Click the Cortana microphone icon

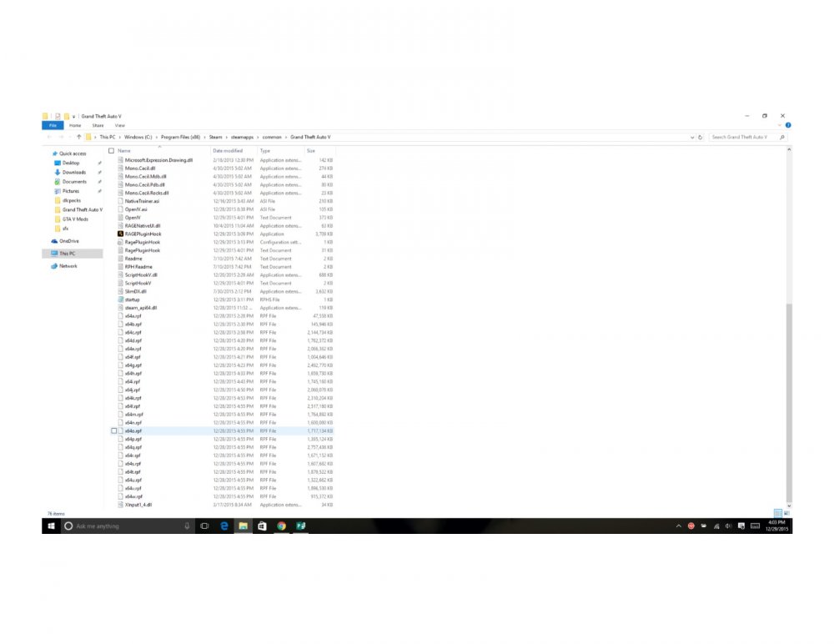click(187, 526)
